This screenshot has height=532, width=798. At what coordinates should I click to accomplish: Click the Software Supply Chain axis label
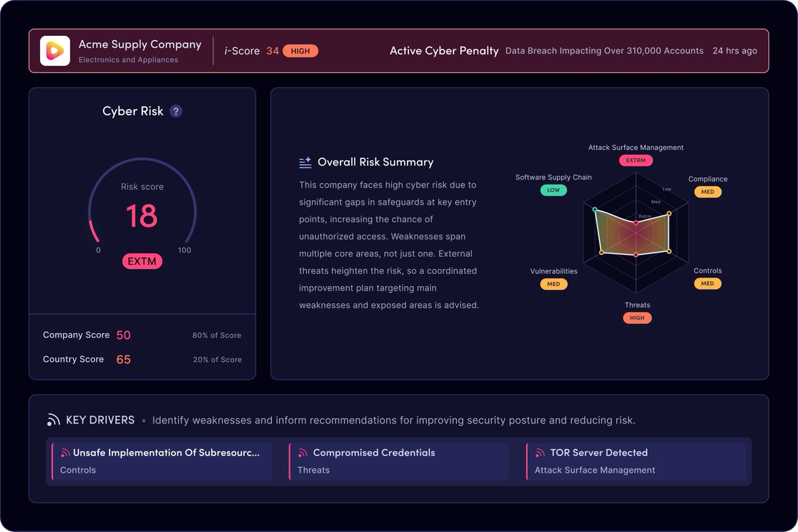[553, 178]
